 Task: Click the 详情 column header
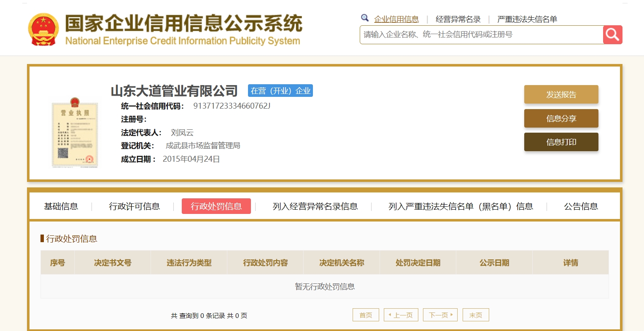(x=571, y=263)
